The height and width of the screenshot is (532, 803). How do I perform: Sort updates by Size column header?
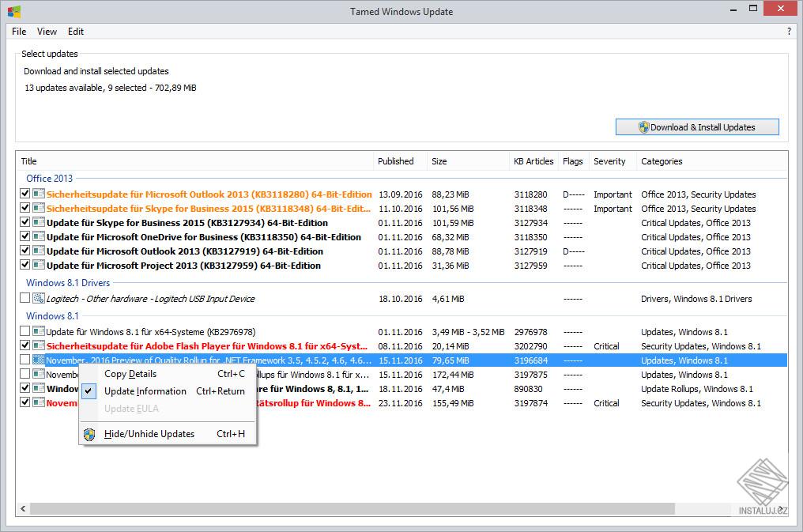click(x=469, y=161)
